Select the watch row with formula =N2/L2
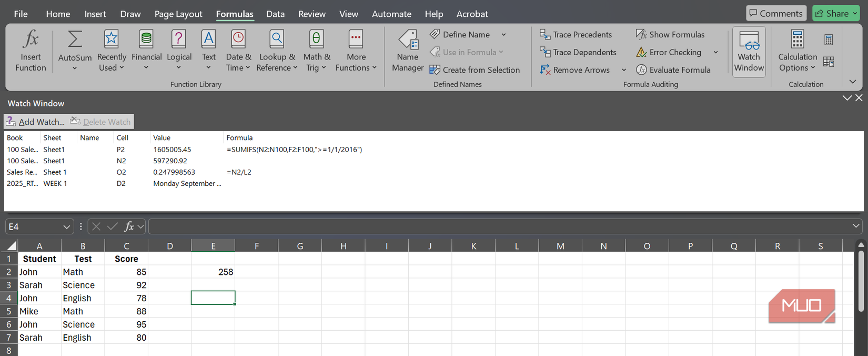The width and height of the screenshot is (868, 356). [433, 172]
